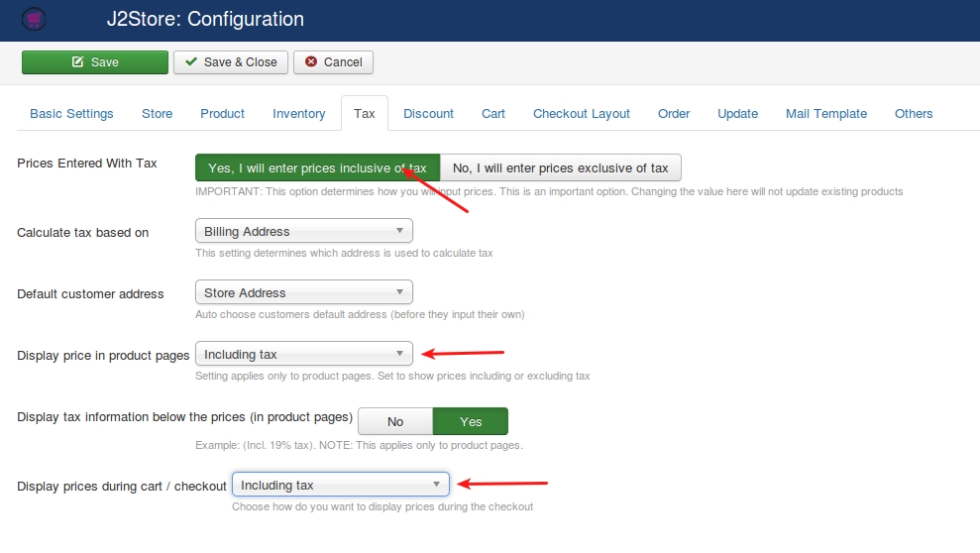Open the Others tab
The height and width of the screenshot is (553, 980).
point(914,114)
